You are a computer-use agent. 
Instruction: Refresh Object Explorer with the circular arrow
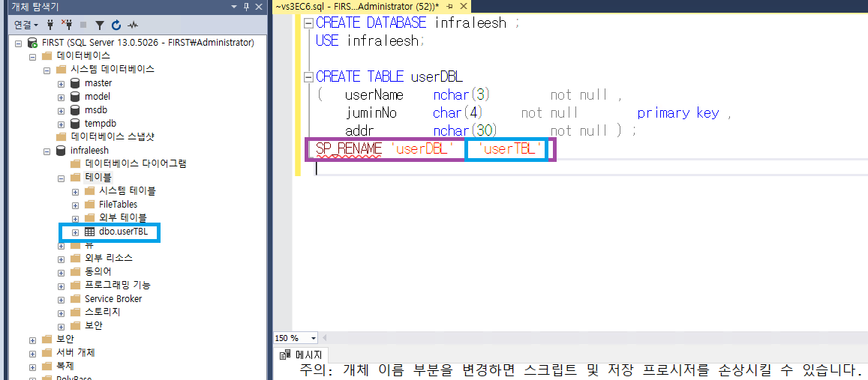coord(116,25)
